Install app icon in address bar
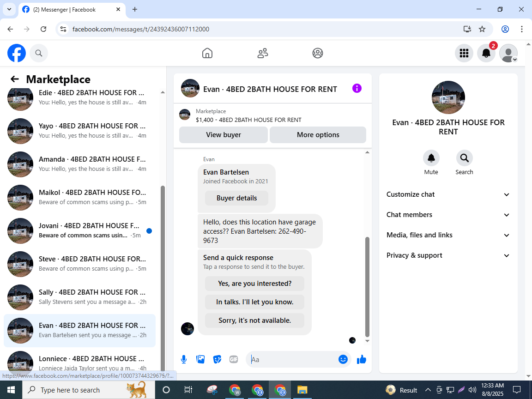532x399 pixels. (467, 29)
